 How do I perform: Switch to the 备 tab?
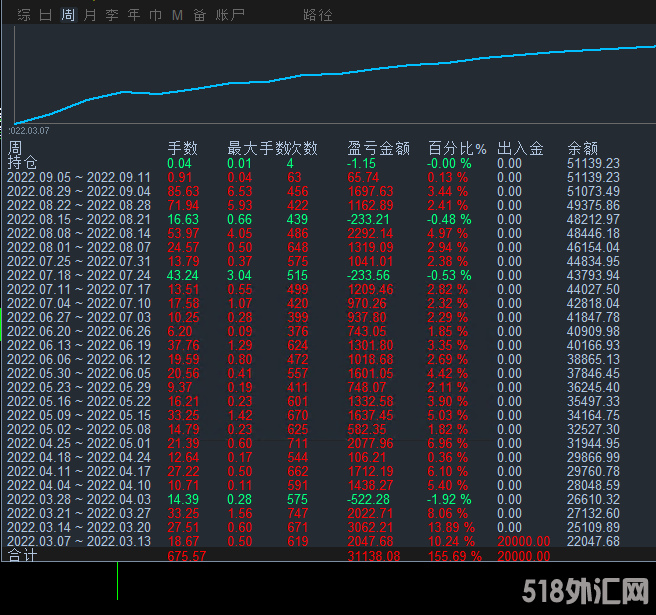click(199, 15)
